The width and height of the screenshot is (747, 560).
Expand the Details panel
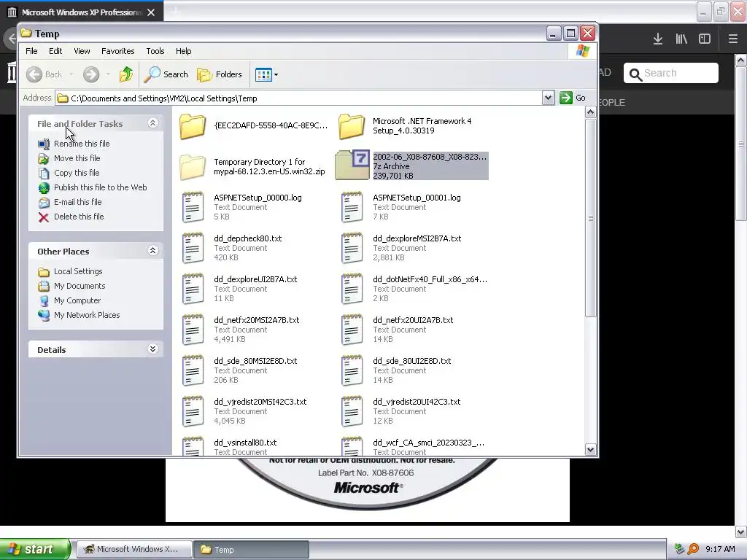click(152, 349)
